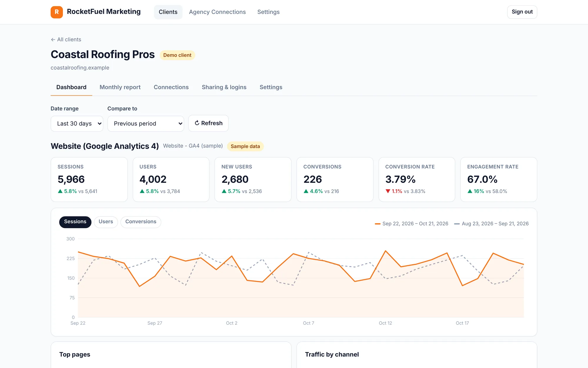Image resolution: width=588 pixels, height=368 pixels.
Task: Click the coastalroofing.example domain text
Action: pos(80,68)
